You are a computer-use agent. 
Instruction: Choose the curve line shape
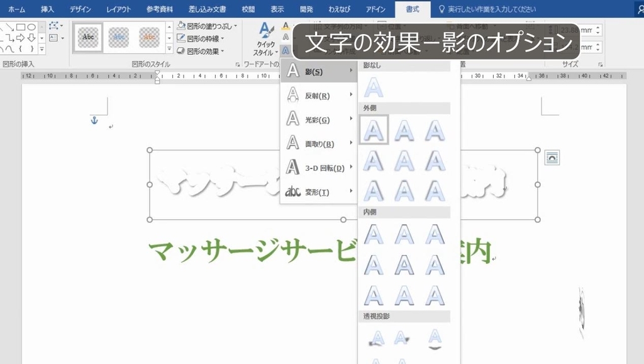click(x=10, y=48)
